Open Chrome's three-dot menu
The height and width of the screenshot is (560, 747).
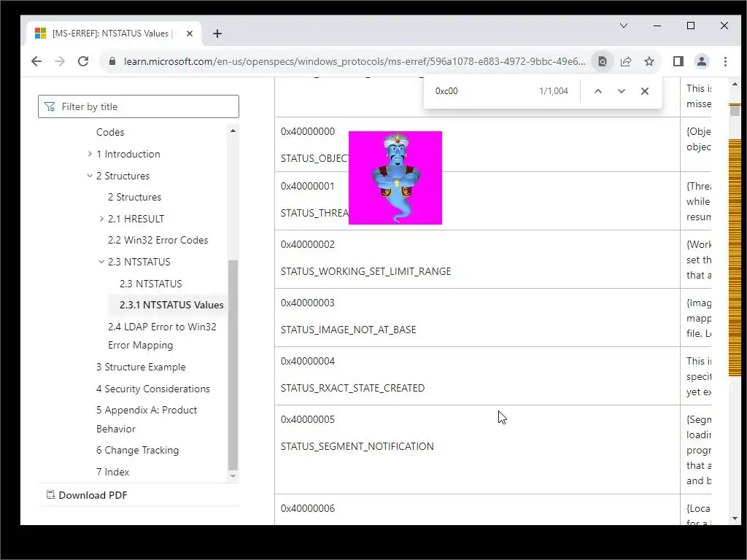click(x=725, y=61)
